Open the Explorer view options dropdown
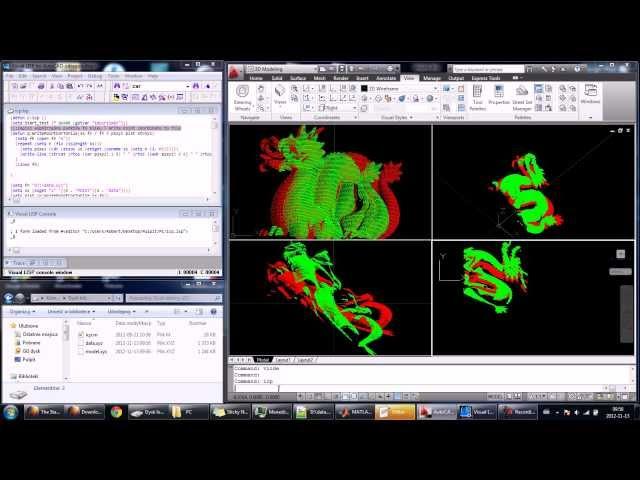The width and height of the screenshot is (640, 480). pos(186,311)
